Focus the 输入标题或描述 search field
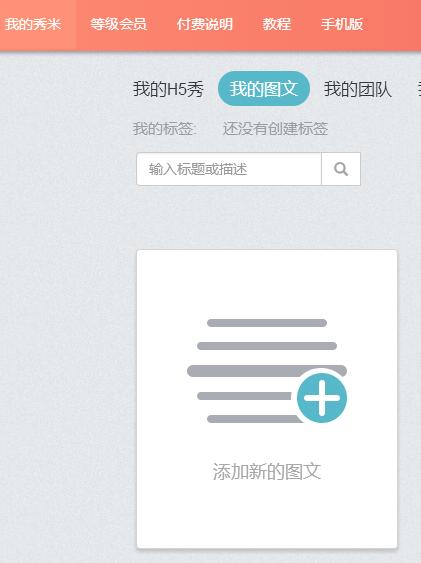This screenshot has width=421, height=563. pos(229,169)
